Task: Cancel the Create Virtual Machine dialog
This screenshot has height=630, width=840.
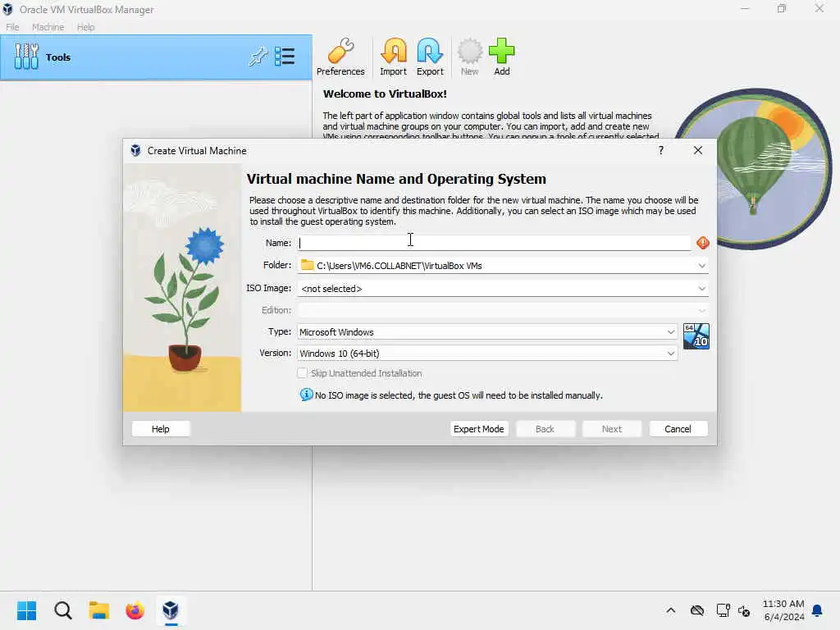Action: click(678, 428)
